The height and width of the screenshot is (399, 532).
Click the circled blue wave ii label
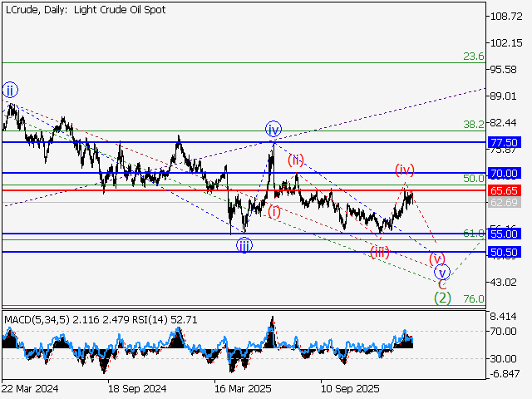9,90
